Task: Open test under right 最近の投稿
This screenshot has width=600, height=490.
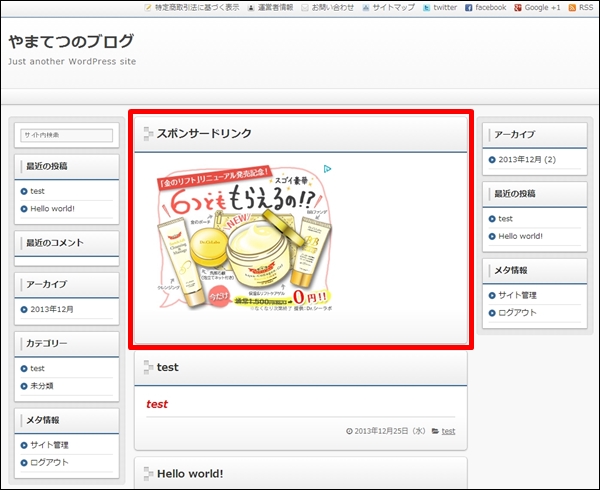Action: click(x=505, y=219)
